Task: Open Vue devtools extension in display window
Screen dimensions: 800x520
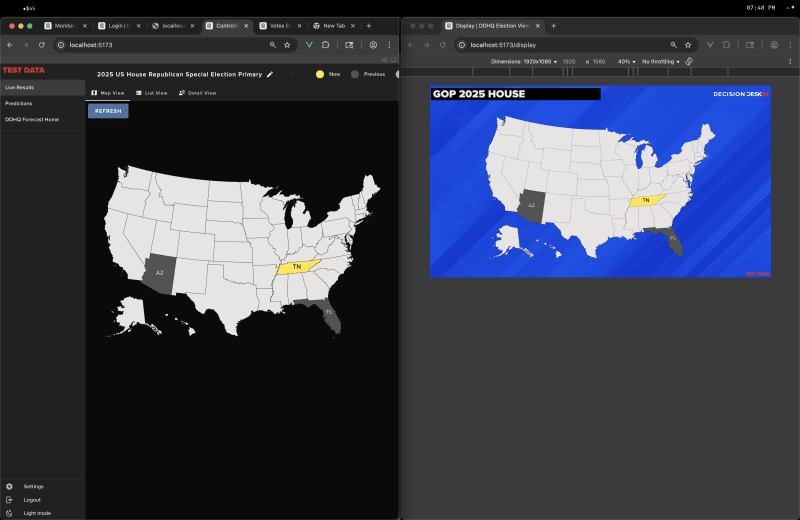Action: point(710,45)
